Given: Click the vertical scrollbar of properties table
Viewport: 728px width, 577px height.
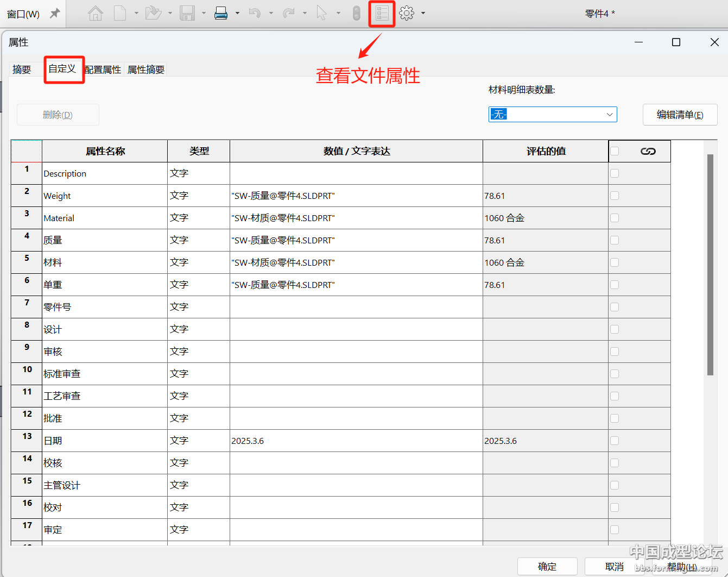Looking at the screenshot, I should [710, 265].
